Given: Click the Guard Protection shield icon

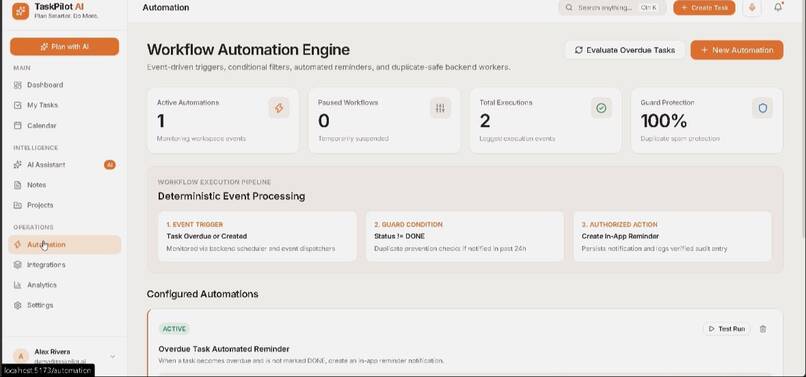Looking at the screenshot, I should 763,108.
